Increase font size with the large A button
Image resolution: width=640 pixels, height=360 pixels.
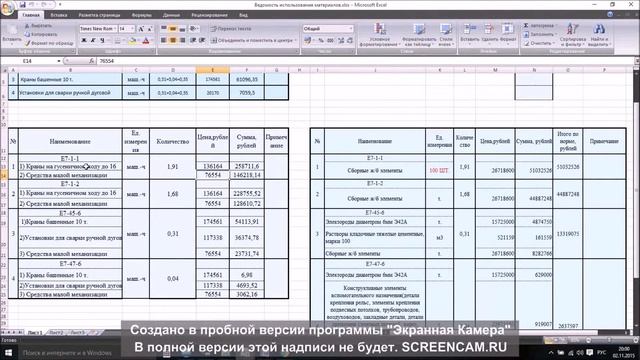point(141,29)
